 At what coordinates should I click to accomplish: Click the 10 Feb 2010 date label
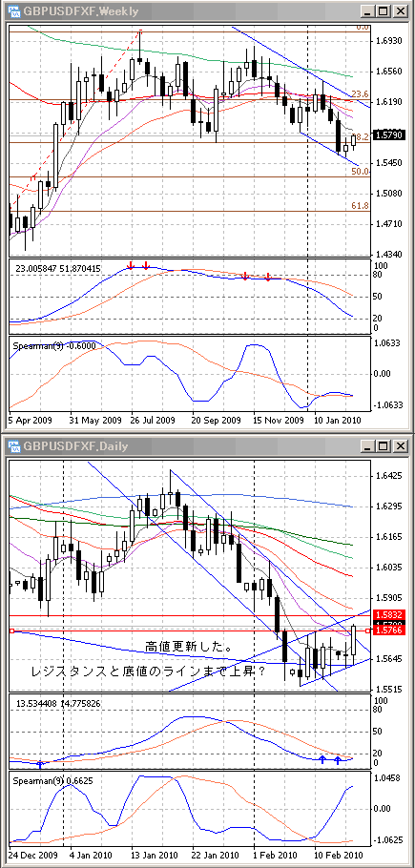click(339, 856)
